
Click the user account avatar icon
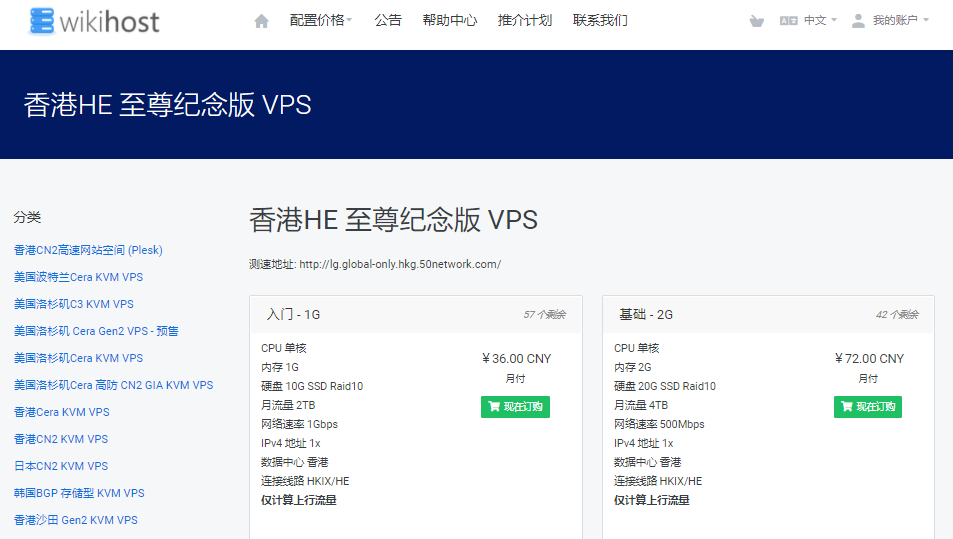click(858, 21)
